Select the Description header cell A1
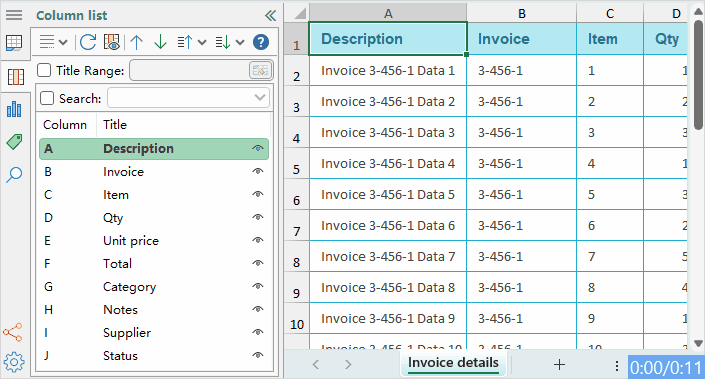 (x=388, y=39)
